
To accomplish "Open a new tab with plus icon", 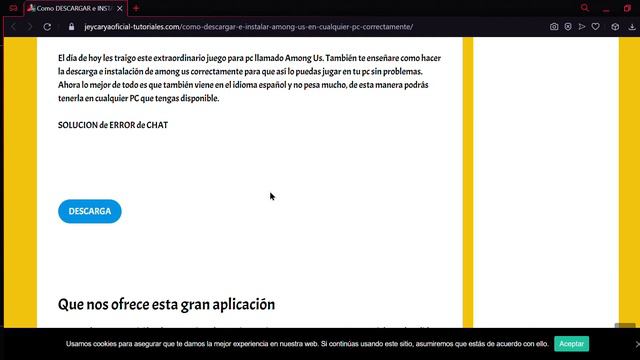I will (x=136, y=8).
